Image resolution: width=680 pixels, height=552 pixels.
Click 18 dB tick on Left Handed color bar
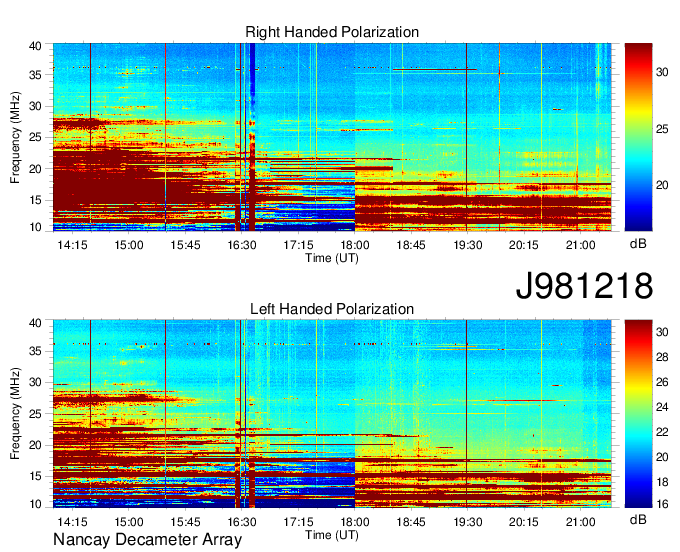click(x=662, y=482)
